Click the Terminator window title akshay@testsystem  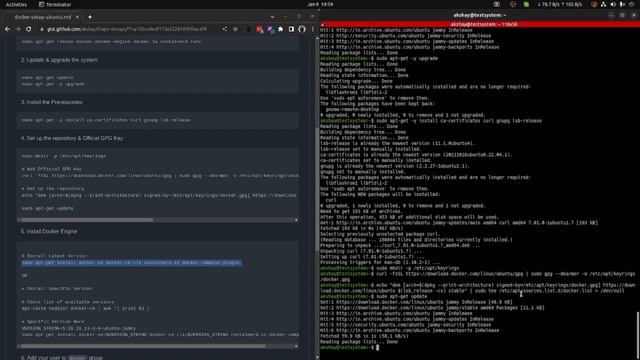[480, 15]
